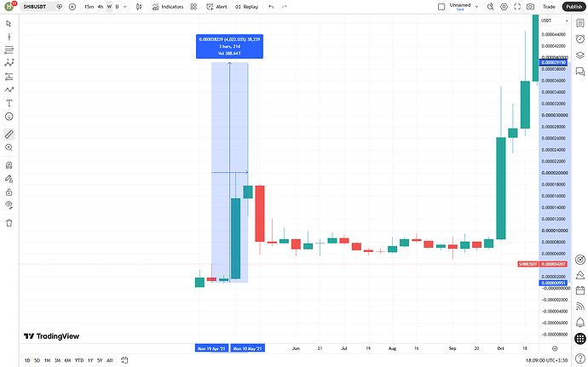This screenshot has width=588, height=367.
Task: Take a chart snapshot with the camera icon
Action: (x=530, y=7)
